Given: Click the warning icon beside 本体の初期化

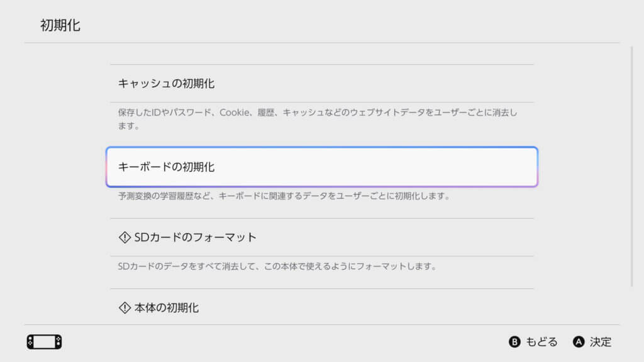Looking at the screenshot, I should tap(125, 308).
